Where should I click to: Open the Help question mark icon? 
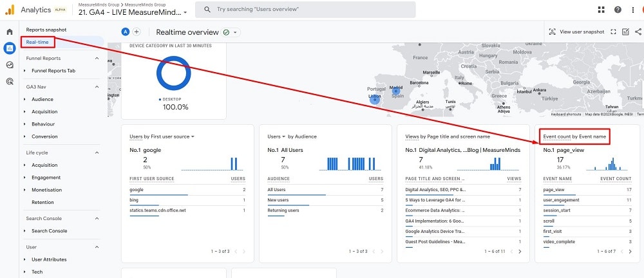point(618,10)
